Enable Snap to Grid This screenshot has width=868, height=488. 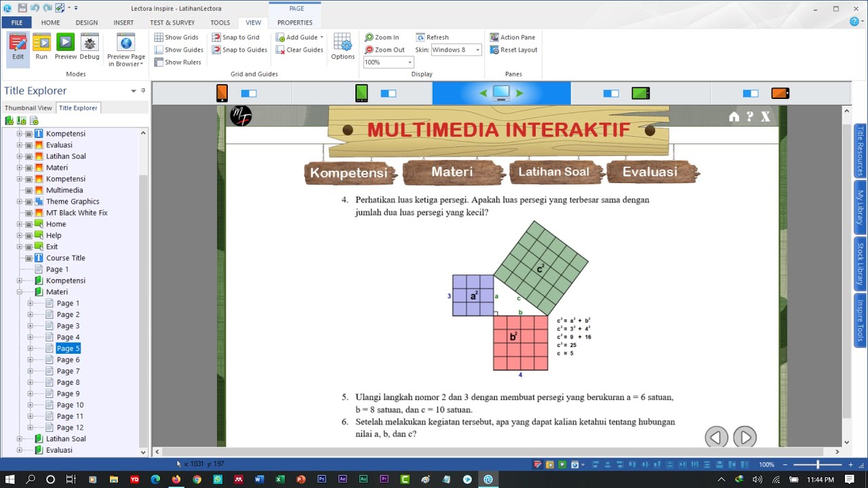tap(235, 37)
